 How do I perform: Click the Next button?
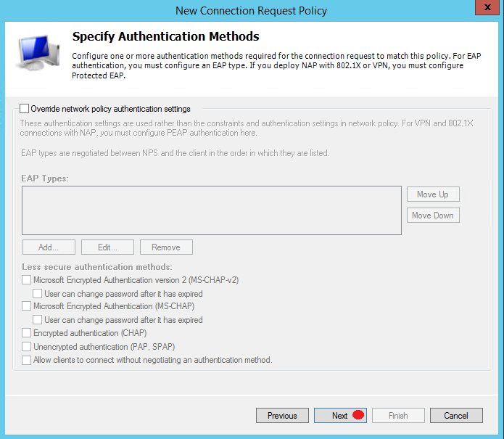(x=340, y=416)
